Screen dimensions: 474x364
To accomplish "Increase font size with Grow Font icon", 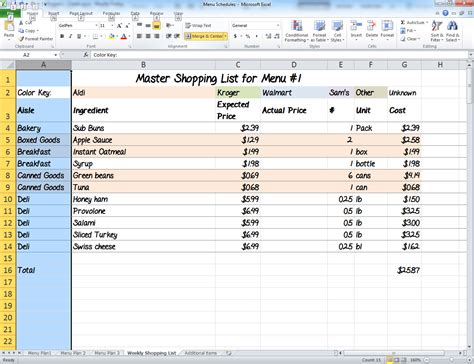I will coord(119,26).
